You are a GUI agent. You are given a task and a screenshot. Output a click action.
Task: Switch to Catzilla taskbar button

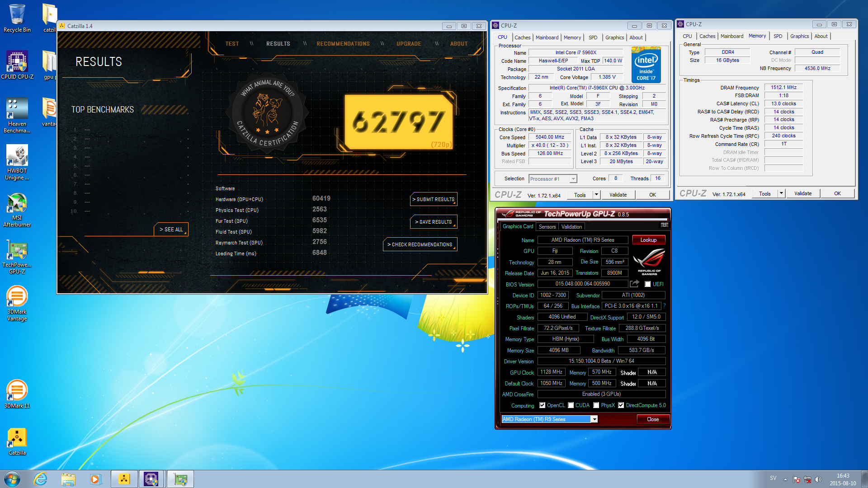pos(124,479)
